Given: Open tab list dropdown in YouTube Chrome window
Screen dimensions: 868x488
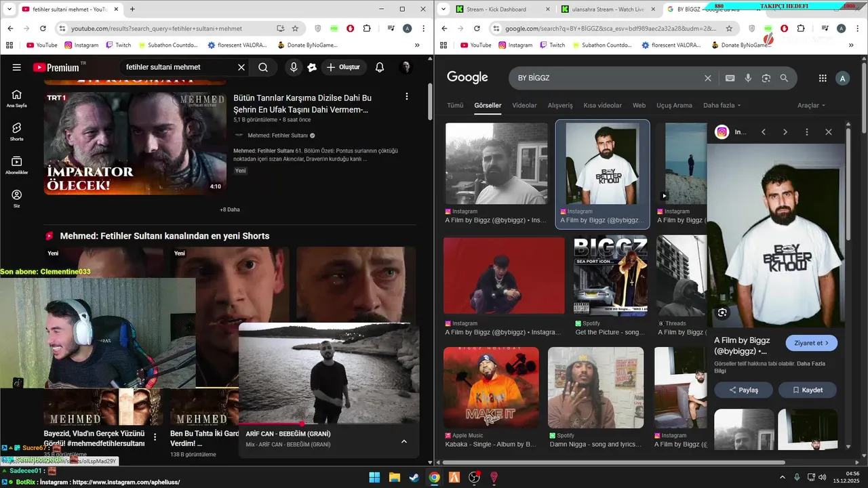Looking at the screenshot, I should pos(9,9).
